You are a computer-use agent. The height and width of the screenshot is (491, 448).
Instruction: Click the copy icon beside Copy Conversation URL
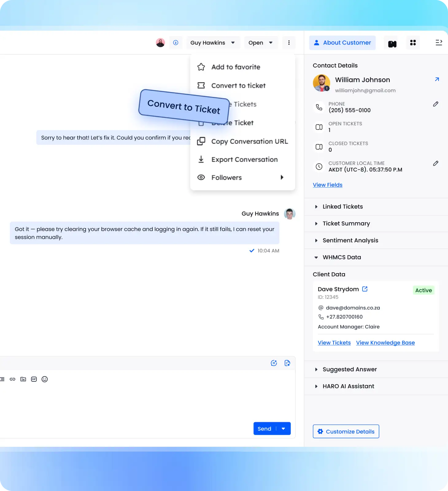point(201,141)
